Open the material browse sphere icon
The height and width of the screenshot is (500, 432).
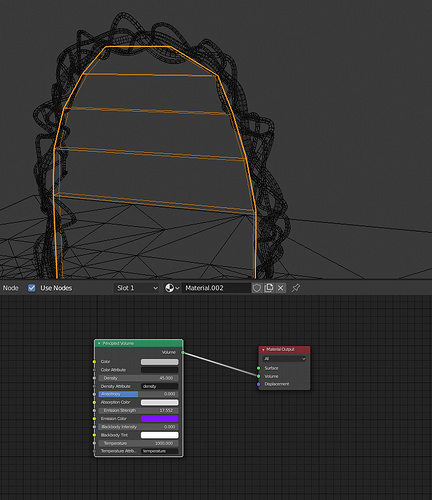pyautogui.click(x=172, y=288)
